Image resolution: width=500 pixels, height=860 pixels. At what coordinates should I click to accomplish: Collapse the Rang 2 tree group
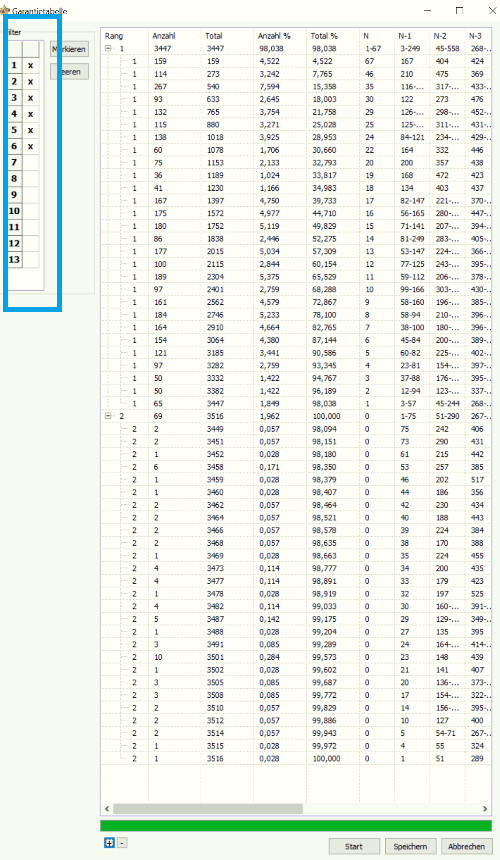point(108,416)
